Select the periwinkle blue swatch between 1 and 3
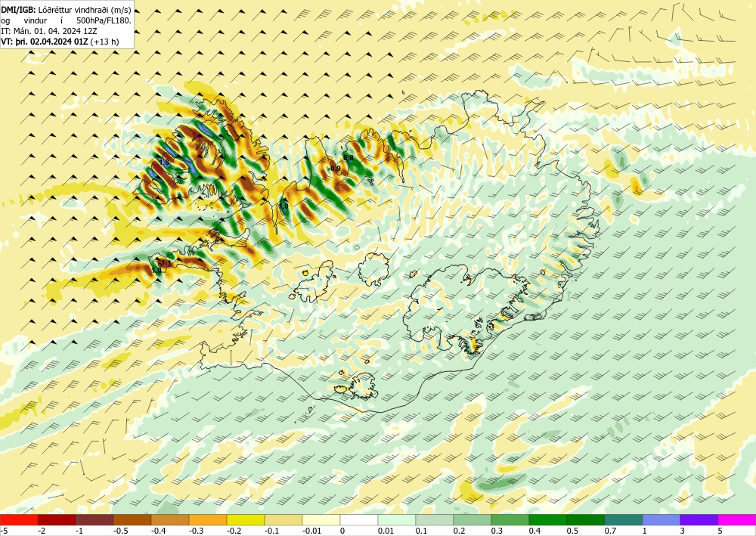756x536 pixels. tap(661, 520)
